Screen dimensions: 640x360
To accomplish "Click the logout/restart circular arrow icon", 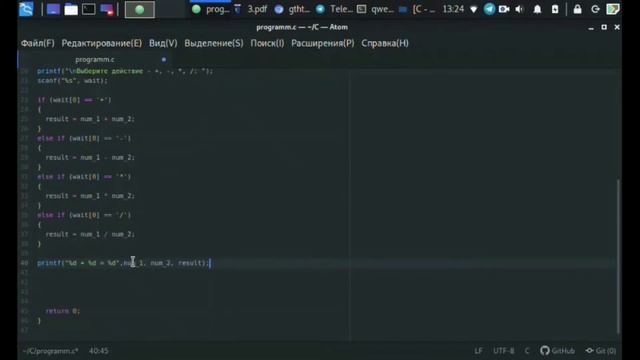I will coord(595,9).
